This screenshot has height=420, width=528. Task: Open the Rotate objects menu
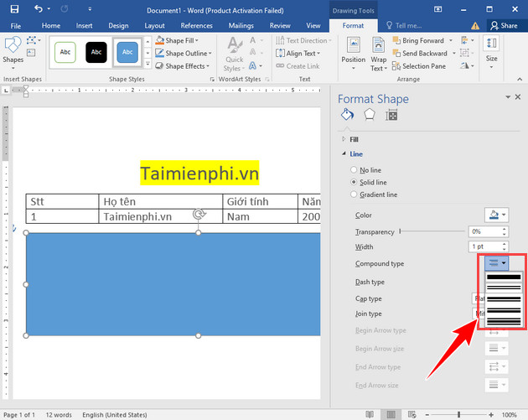point(467,65)
